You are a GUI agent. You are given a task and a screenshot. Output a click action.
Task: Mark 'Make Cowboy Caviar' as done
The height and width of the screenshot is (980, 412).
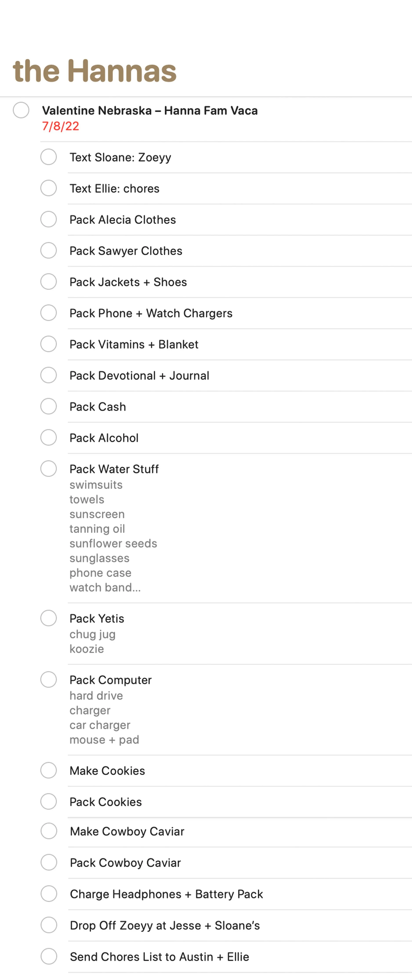pyautogui.click(x=49, y=831)
